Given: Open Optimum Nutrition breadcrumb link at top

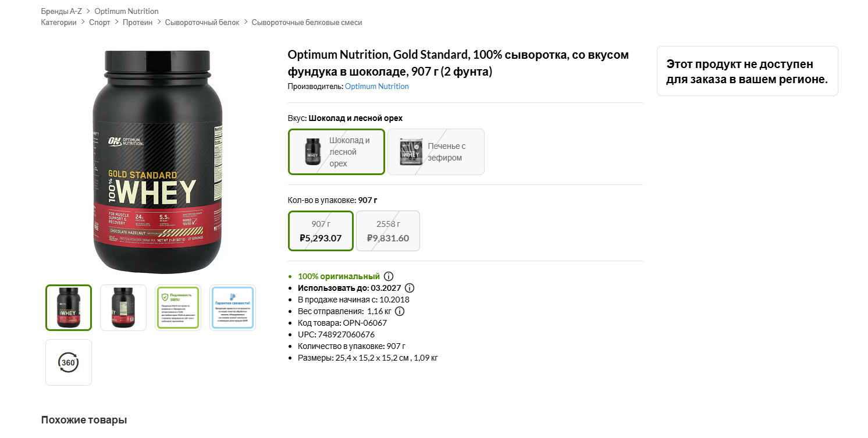Looking at the screenshot, I should click(x=126, y=11).
